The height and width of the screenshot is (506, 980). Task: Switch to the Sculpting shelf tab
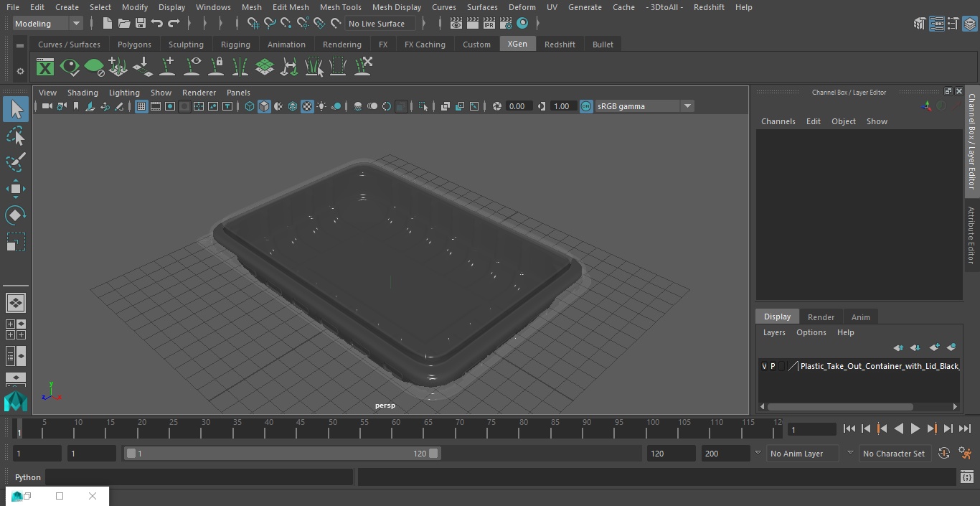click(186, 44)
